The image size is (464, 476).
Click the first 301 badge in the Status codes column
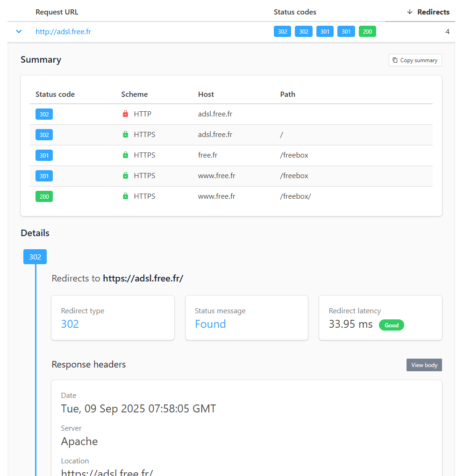325,32
